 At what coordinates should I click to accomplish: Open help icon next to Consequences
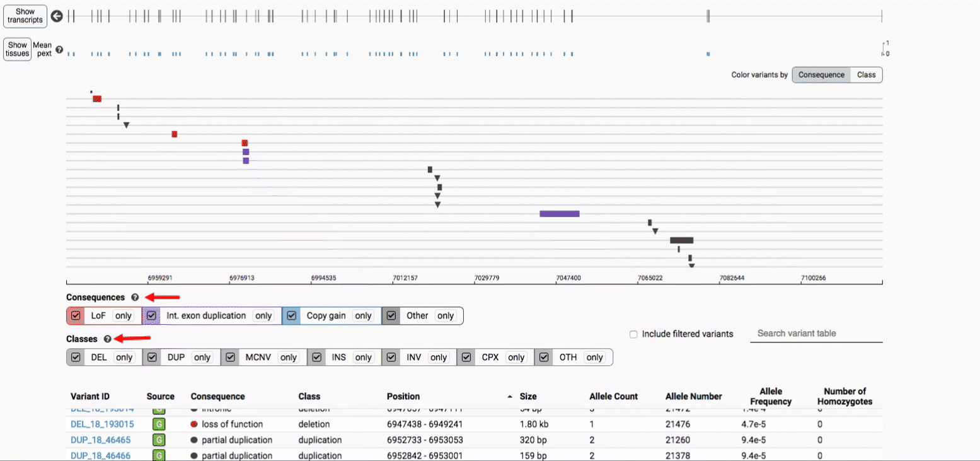(x=135, y=298)
